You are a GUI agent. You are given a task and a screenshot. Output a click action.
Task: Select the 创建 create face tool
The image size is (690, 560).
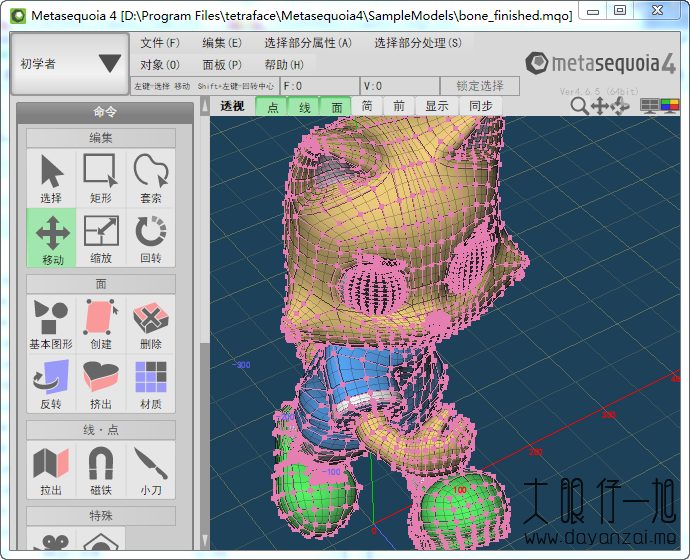[101, 324]
